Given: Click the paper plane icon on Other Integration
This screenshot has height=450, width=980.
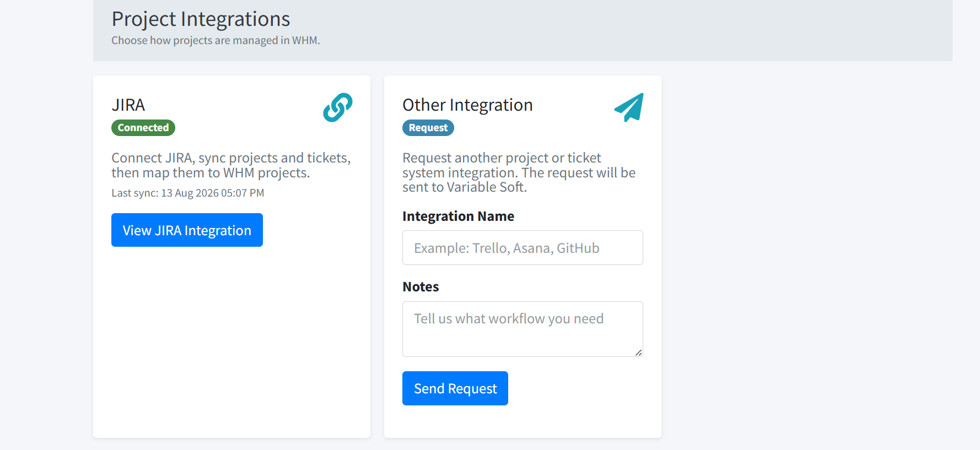Looking at the screenshot, I should tap(629, 107).
